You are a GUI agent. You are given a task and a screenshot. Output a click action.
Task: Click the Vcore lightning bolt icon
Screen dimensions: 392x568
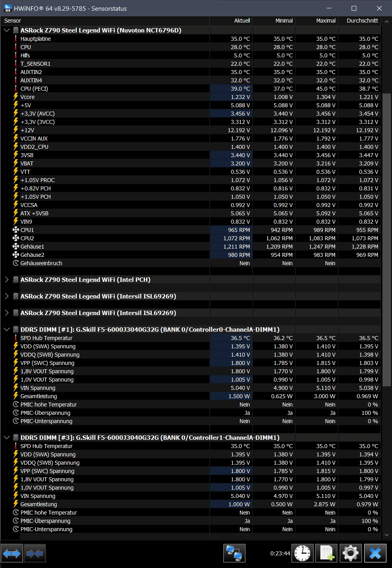16,97
